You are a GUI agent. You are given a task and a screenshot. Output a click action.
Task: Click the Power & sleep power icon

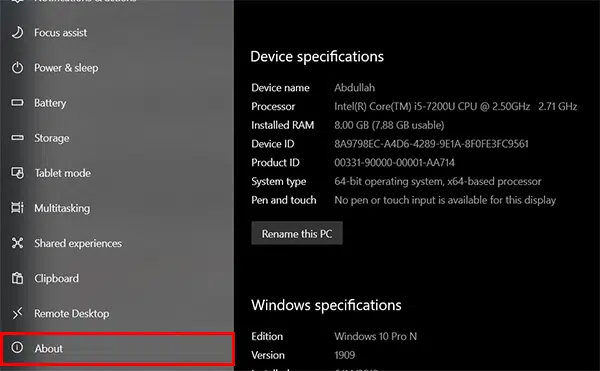point(17,68)
